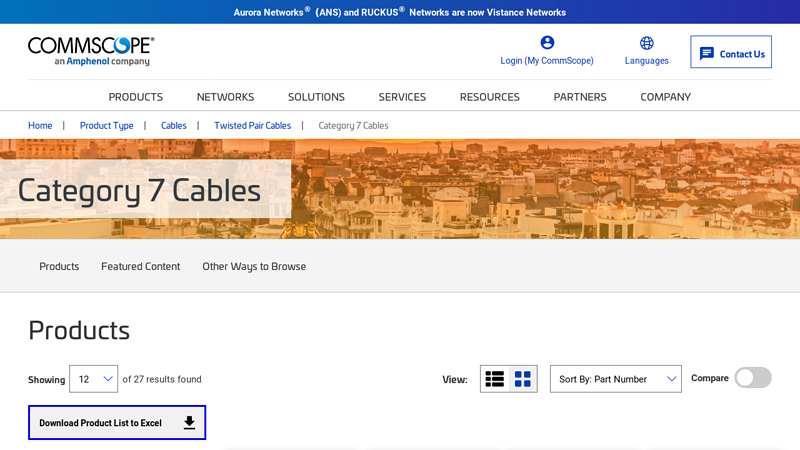Image resolution: width=800 pixels, height=450 pixels.
Task: Open the SOLUTIONS menu
Action: click(316, 97)
